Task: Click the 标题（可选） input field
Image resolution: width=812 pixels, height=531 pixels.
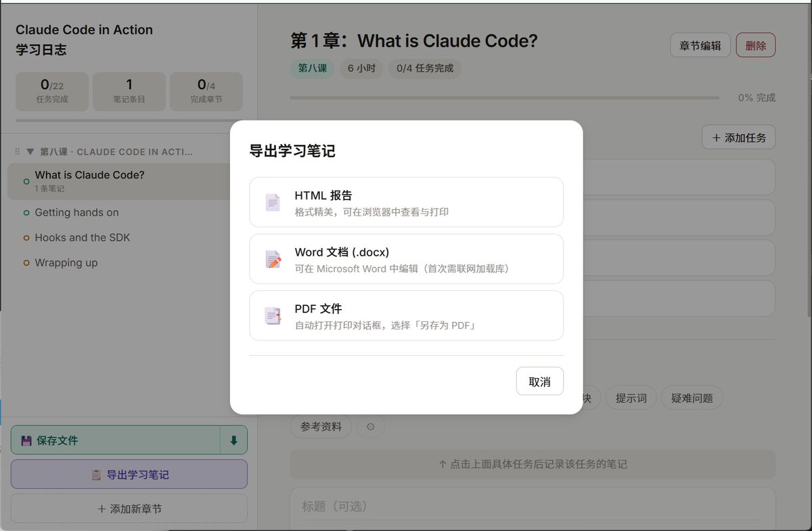Action: pos(533,507)
